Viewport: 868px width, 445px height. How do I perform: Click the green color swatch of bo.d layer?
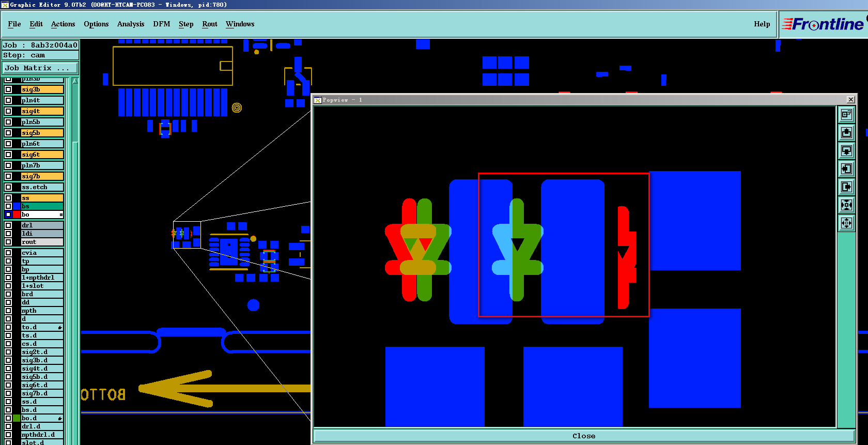[x=17, y=418]
